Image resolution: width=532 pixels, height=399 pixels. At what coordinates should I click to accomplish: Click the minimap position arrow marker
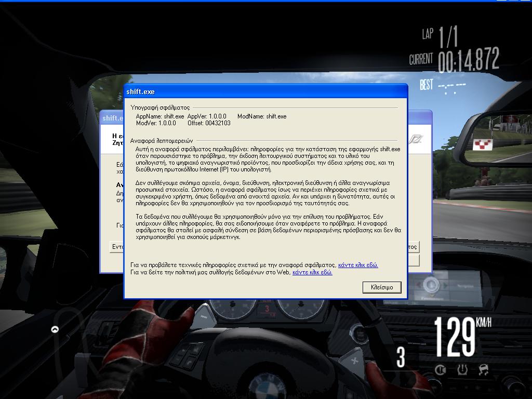tap(55, 329)
